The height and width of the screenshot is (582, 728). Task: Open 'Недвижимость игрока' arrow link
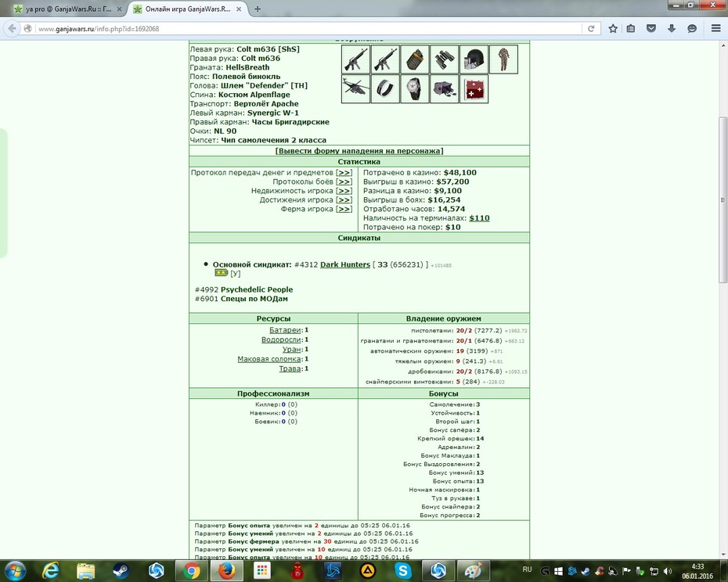344,191
